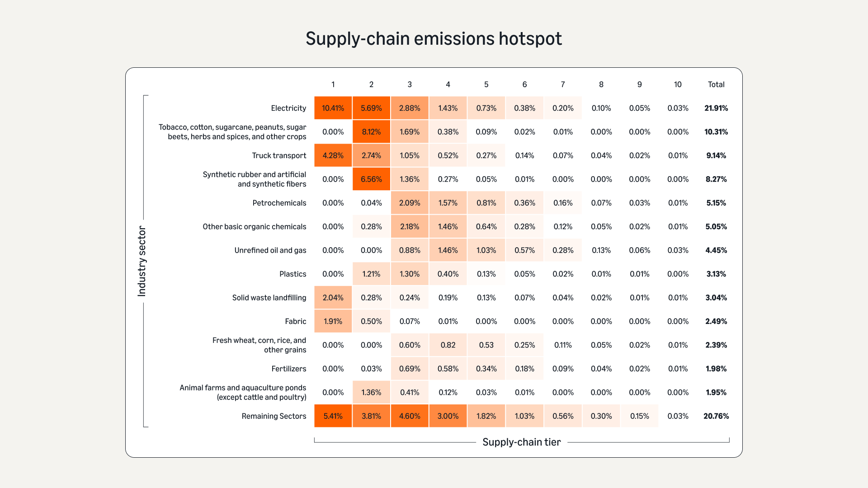Select the "Plastics" row label
Screen dimensions: 868x488
[292, 274]
